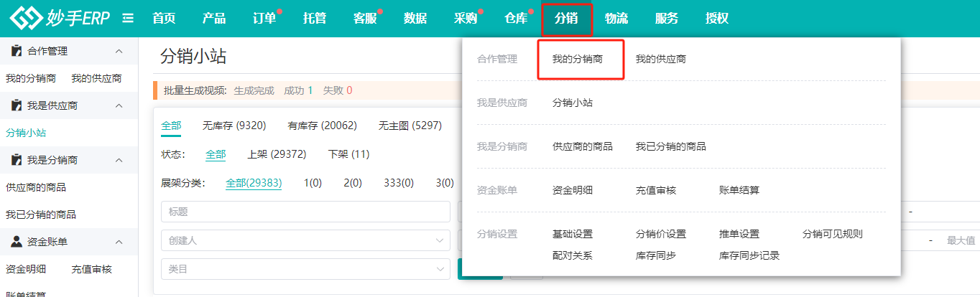The width and height of the screenshot is (980, 297).
Task: Open the 创建人 dropdown
Action: pyautogui.click(x=306, y=240)
